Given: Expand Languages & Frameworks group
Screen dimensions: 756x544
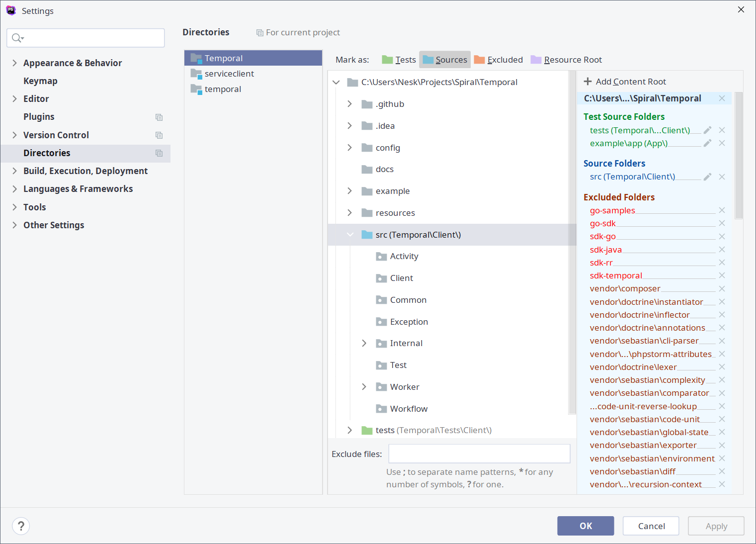Looking at the screenshot, I should (x=14, y=189).
